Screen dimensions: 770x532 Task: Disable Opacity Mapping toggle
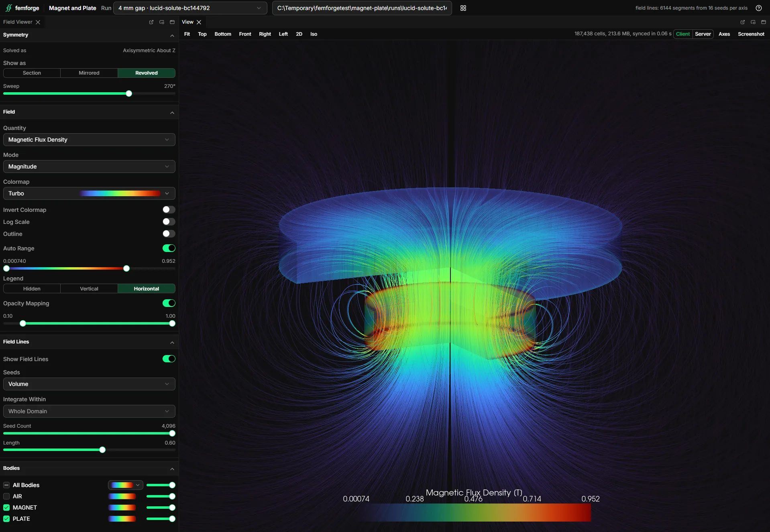169,303
